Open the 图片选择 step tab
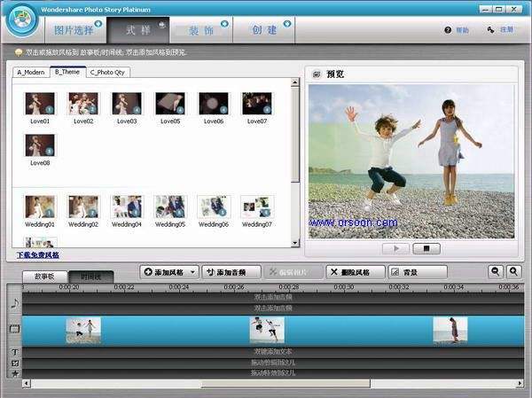This screenshot has width=532, height=398. (75, 30)
